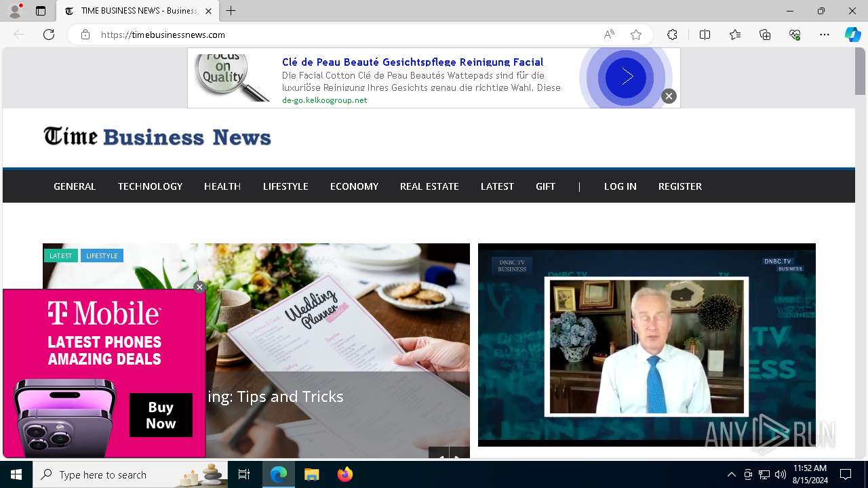The image size is (868, 488).
Task: Open Clé de Peau Beauté ad headline
Action: coord(412,62)
